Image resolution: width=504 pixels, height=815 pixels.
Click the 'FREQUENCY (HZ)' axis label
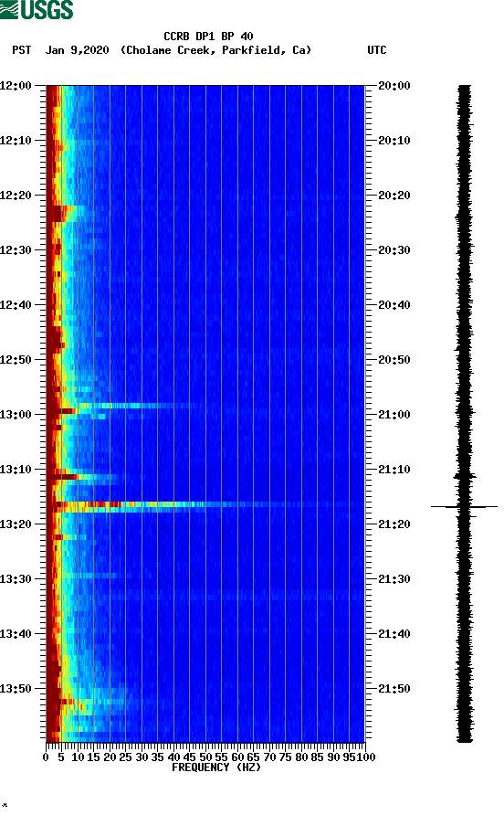click(216, 767)
